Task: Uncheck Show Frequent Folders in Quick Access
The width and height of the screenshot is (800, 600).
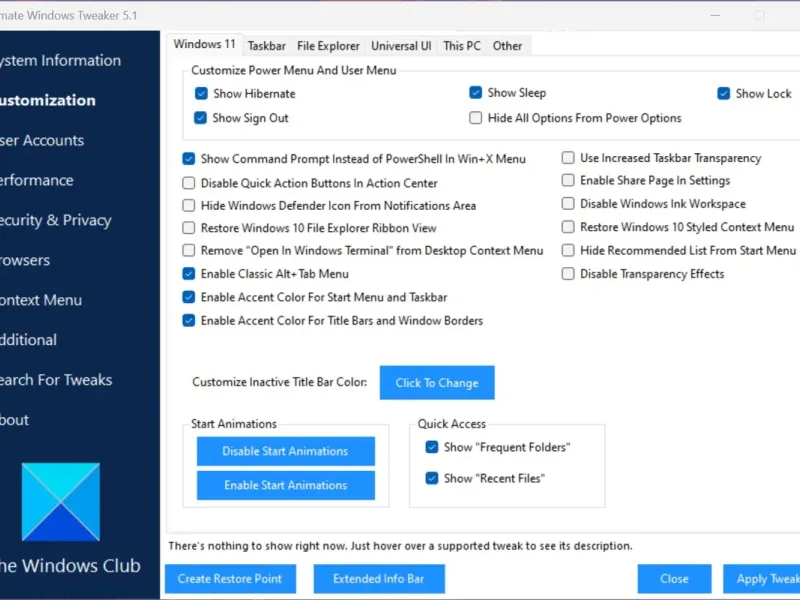Action: coord(432,447)
